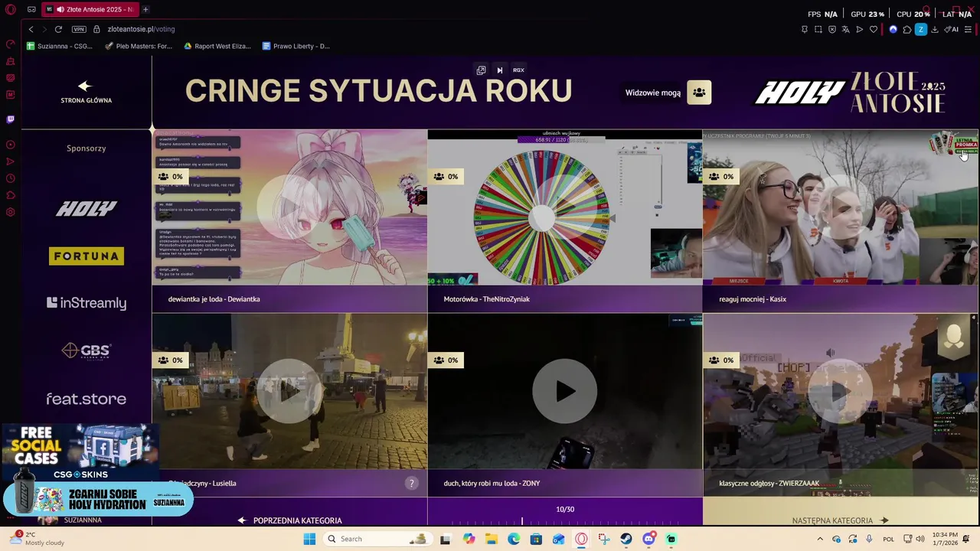Play the duch, który robi mu loda clip
980x551 pixels.
(x=565, y=391)
